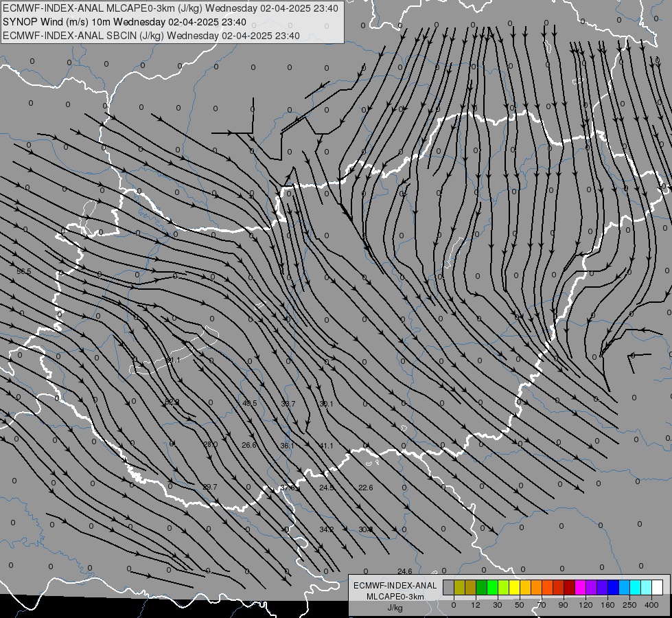Click the legend tick label 12

[476, 605]
